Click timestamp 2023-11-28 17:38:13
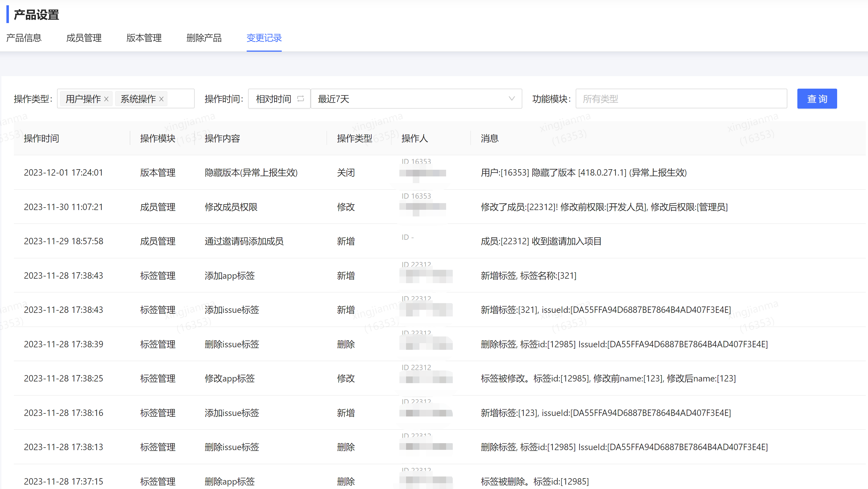Viewport: 868px width, 489px height. tap(63, 447)
